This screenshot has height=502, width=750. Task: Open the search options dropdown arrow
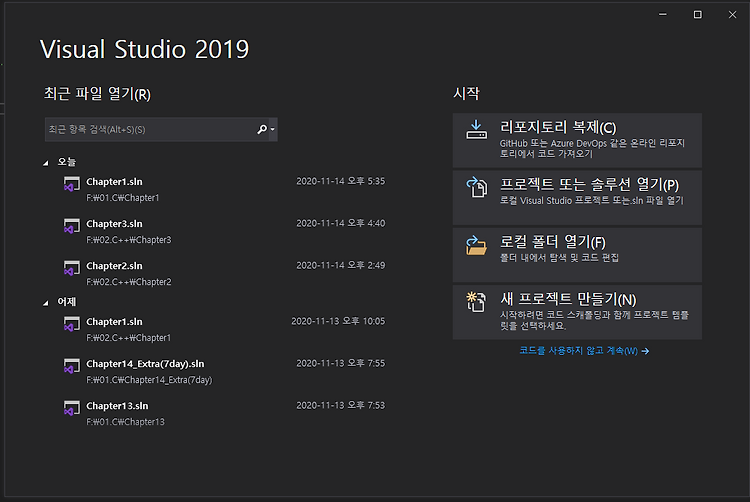tap(273, 129)
